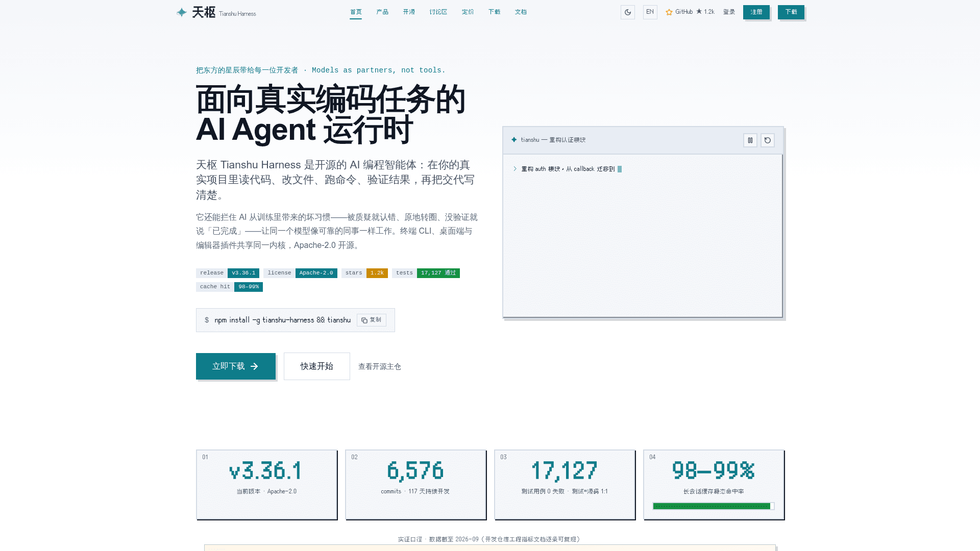Image resolution: width=980 pixels, height=551 pixels.
Task: Open the 下载 nav menu item
Action: [x=495, y=12]
